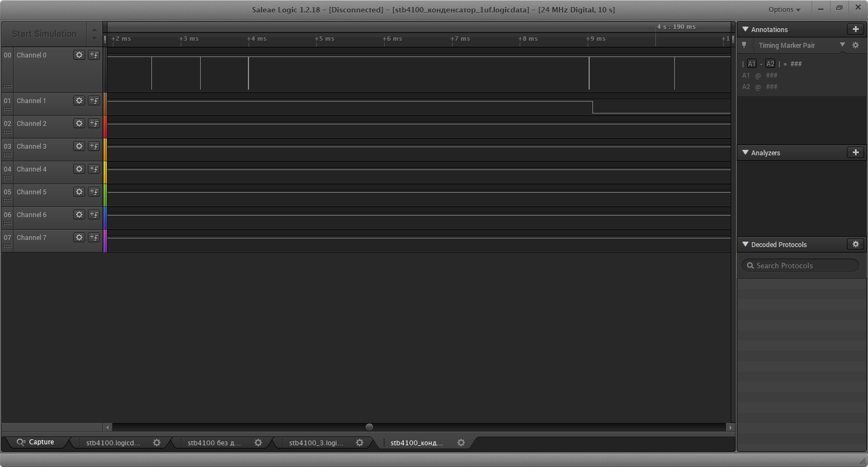Collapse the Decoded Protocols panel
Viewport: 868px width, 467px height.
coord(745,244)
